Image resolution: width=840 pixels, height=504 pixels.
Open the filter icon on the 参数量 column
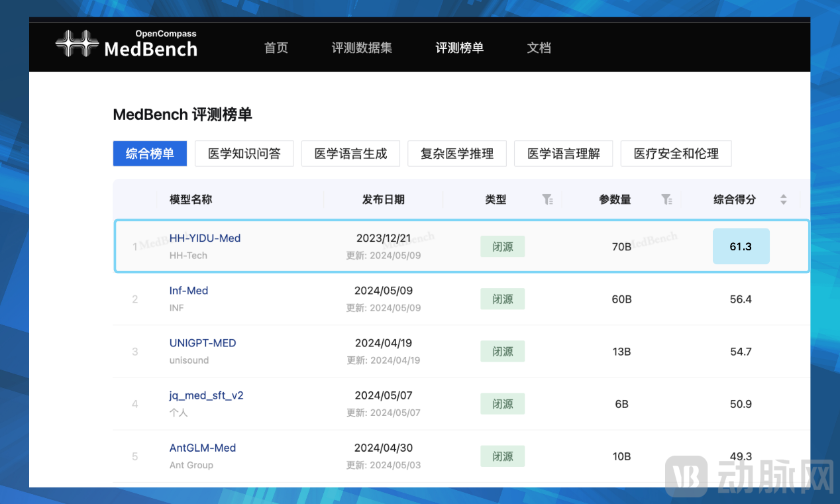pyautogui.click(x=666, y=199)
